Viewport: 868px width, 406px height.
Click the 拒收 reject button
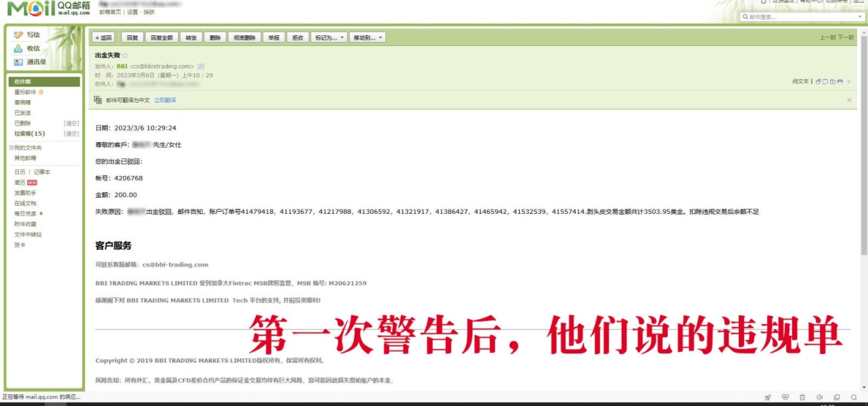coord(297,38)
